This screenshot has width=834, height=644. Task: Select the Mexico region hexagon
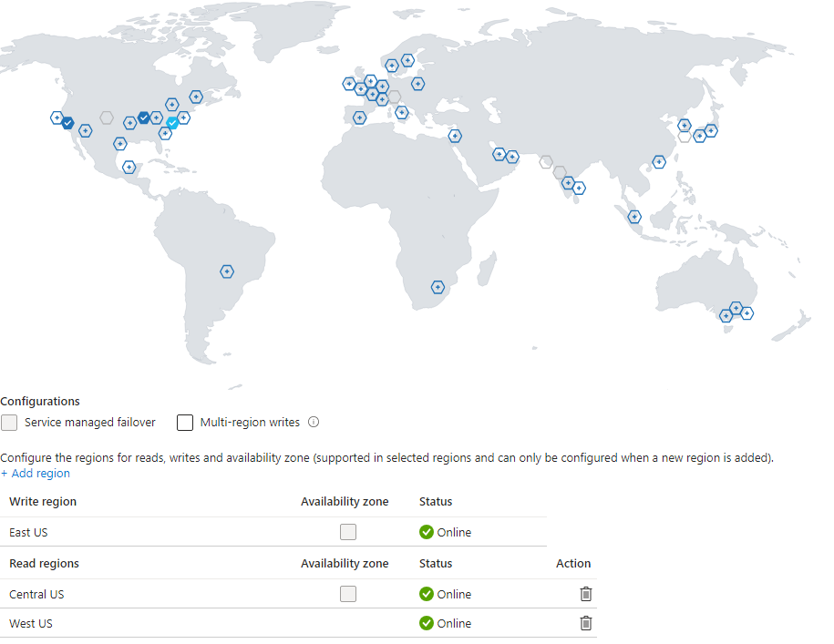[129, 167]
